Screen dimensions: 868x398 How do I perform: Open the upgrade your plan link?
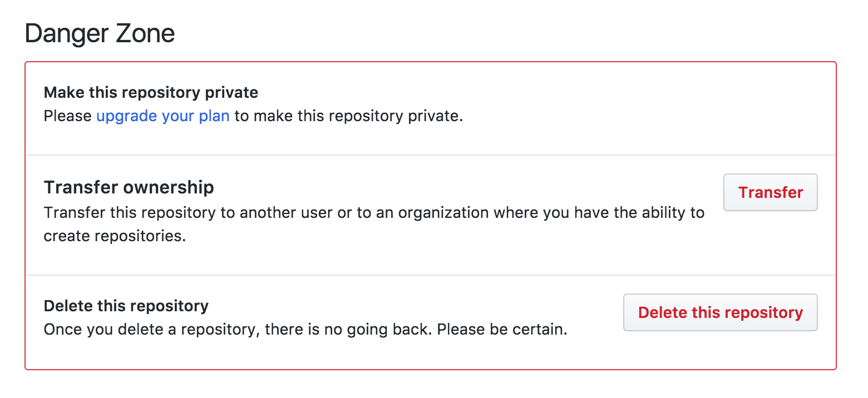[x=162, y=117]
